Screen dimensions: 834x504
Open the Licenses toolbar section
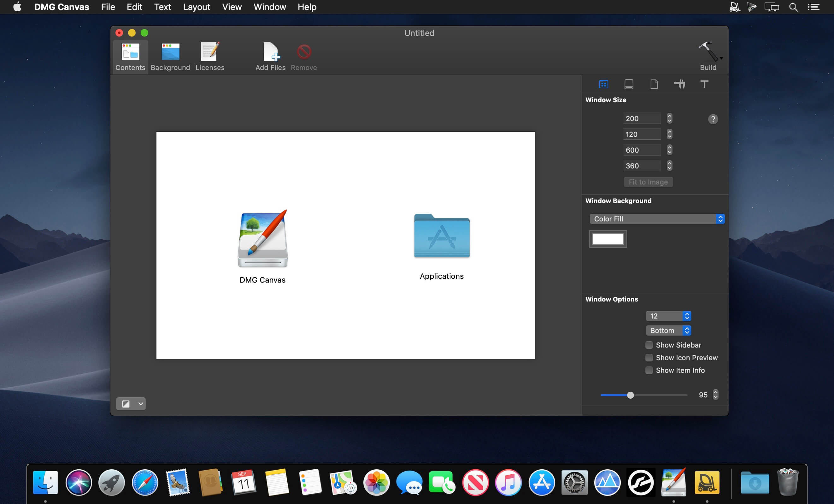[210, 56]
